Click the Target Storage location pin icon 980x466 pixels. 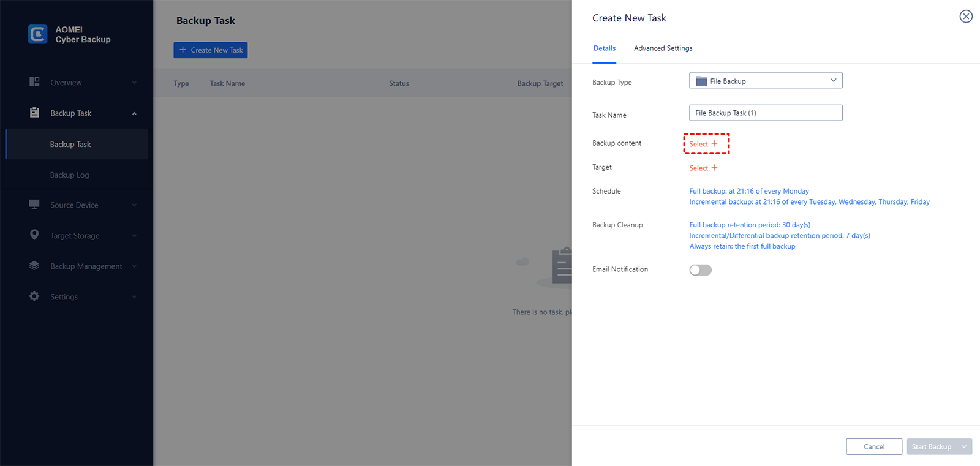34,235
